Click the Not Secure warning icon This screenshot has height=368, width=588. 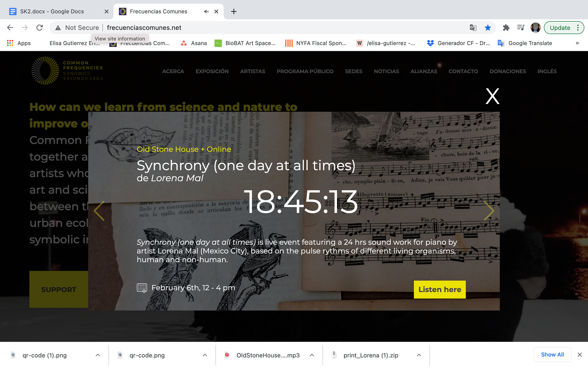58,28
